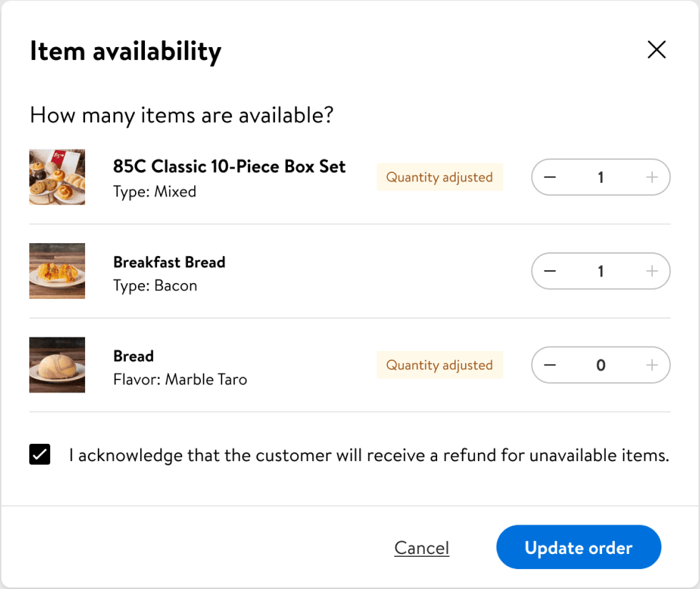Increase quantity of 85C Classic Box Set
Viewport: 700px width, 589px height.
point(651,177)
